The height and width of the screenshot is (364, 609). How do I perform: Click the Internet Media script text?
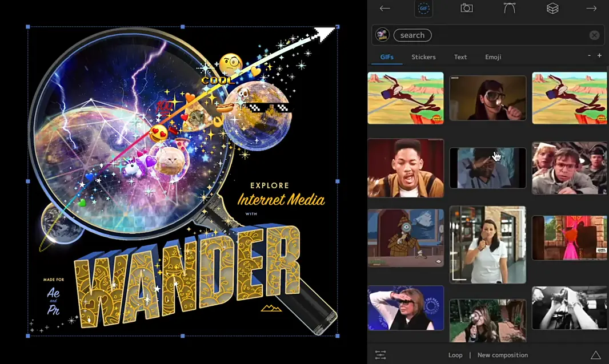tap(281, 200)
